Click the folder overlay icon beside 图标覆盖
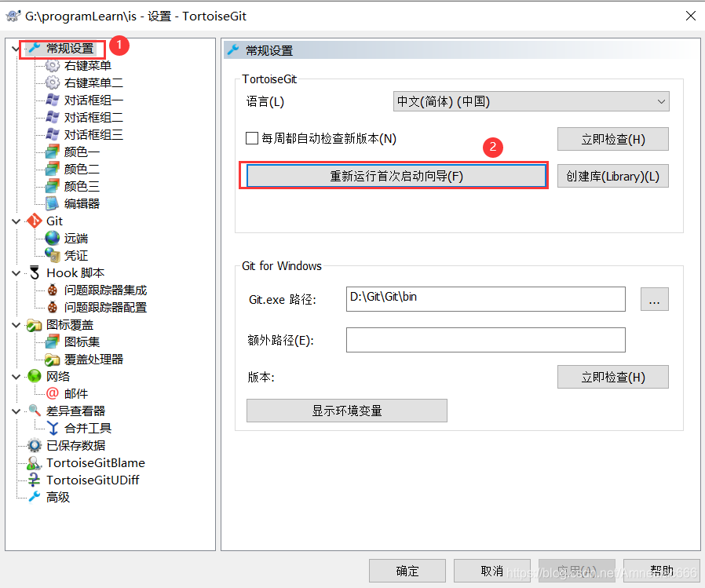This screenshot has width=705, height=588. [35, 324]
